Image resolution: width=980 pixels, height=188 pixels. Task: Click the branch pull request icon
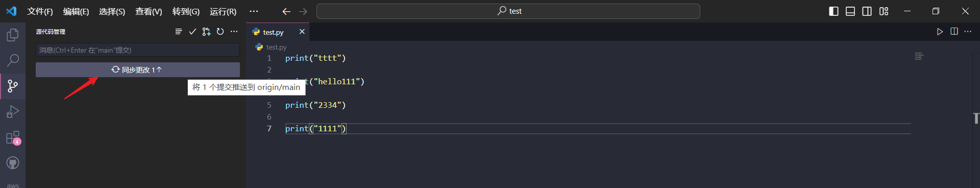coord(206,32)
